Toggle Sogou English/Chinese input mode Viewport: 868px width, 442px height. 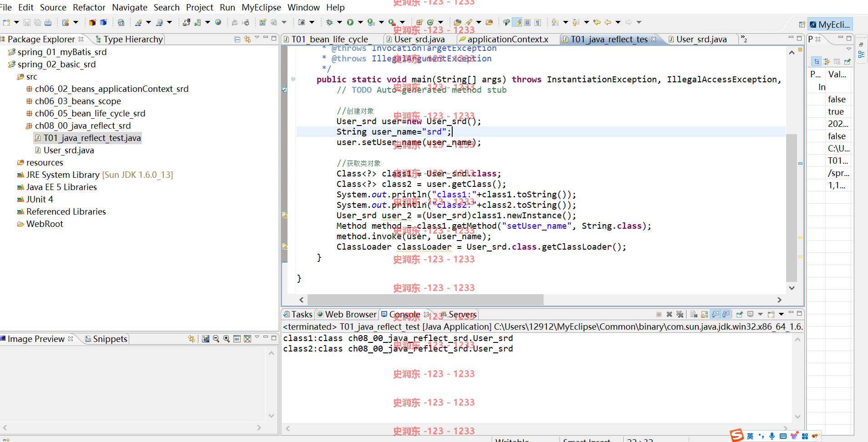tap(750, 436)
